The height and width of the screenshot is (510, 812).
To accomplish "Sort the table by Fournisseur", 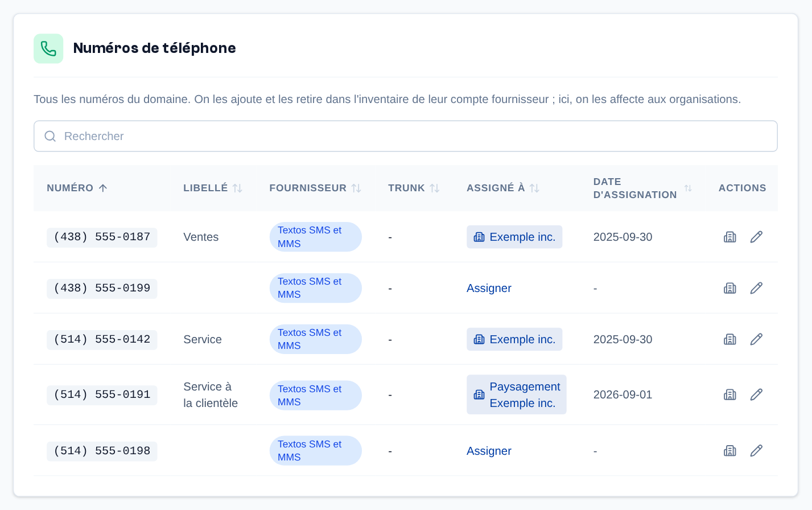I will [315, 188].
